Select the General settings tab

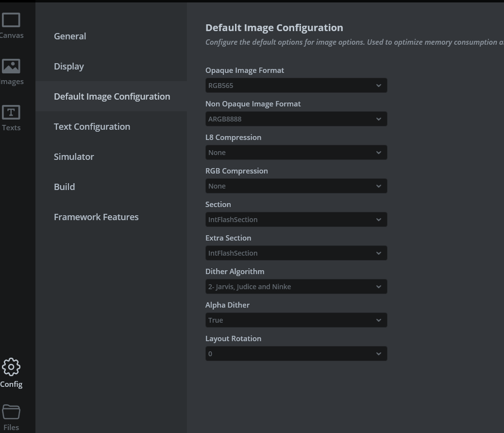70,36
